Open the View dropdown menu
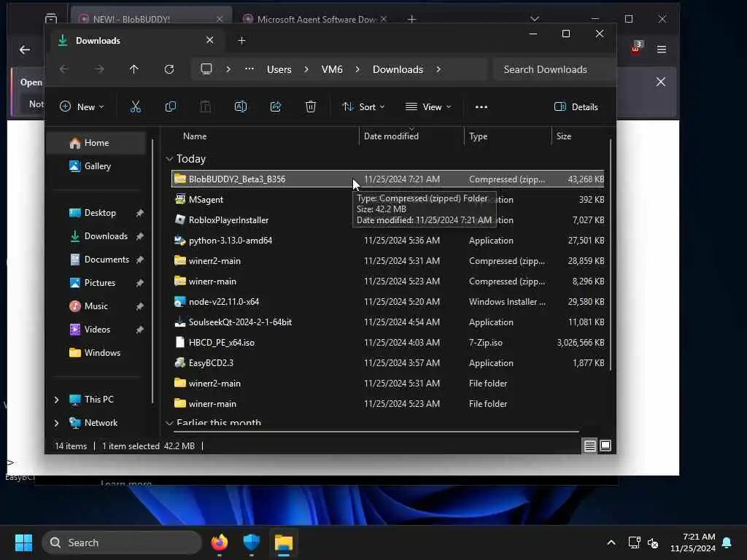Image resolution: width=747 pixels, height=560 pixels. pos(427,106)
